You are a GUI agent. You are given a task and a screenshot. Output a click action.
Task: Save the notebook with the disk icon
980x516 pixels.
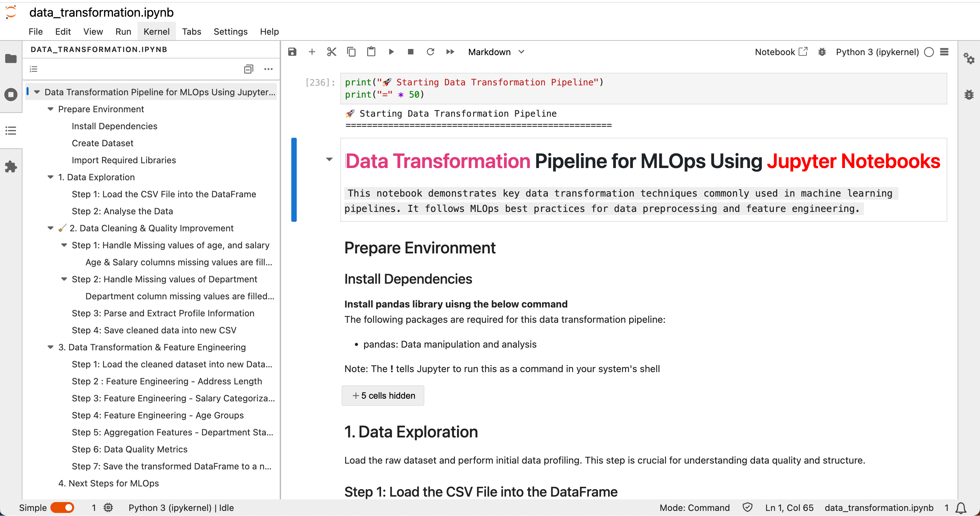click(292, 52)
